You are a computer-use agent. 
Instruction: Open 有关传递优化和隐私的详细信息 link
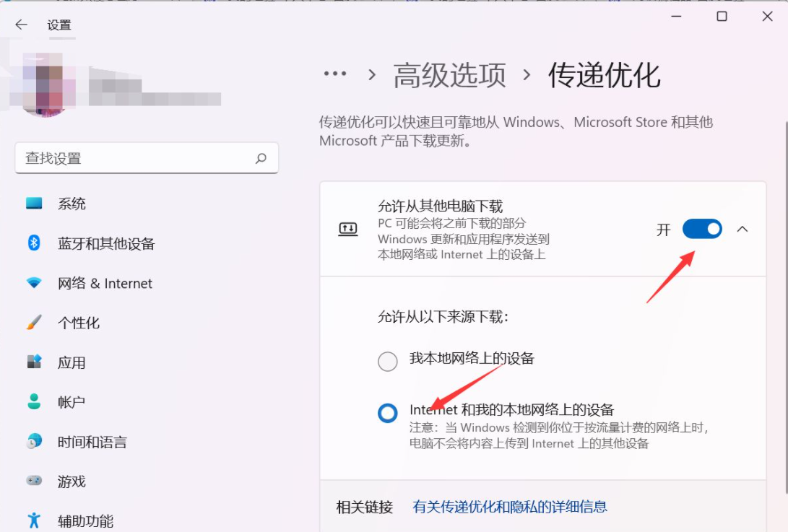pos(509,507)
